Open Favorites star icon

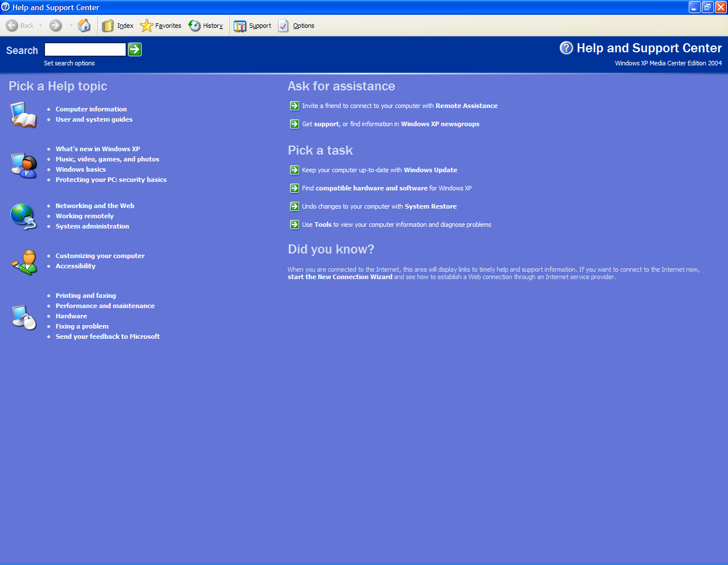(146, 26)
